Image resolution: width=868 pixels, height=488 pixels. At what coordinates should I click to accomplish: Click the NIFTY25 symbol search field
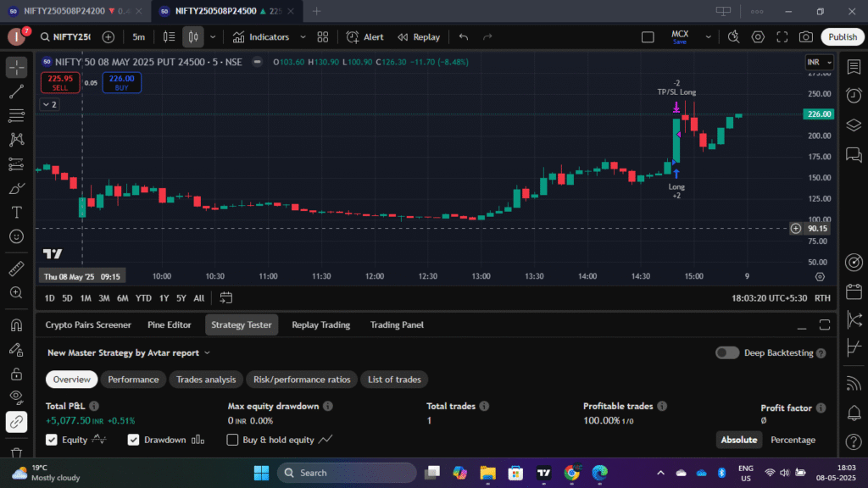[65, 37]
